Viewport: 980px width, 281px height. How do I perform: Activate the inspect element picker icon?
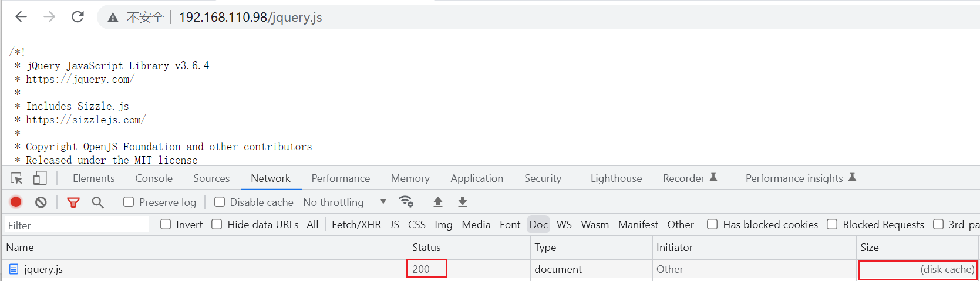tap(16, 178)
